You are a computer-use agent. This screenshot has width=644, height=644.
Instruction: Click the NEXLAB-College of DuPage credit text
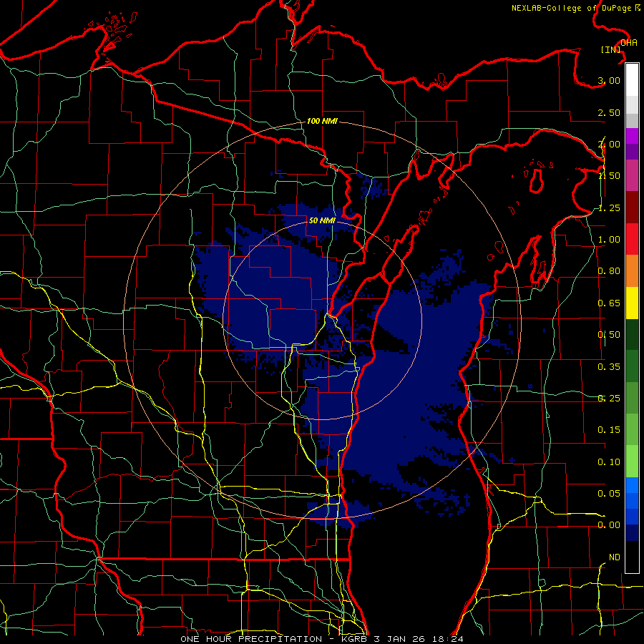[575, 8]
